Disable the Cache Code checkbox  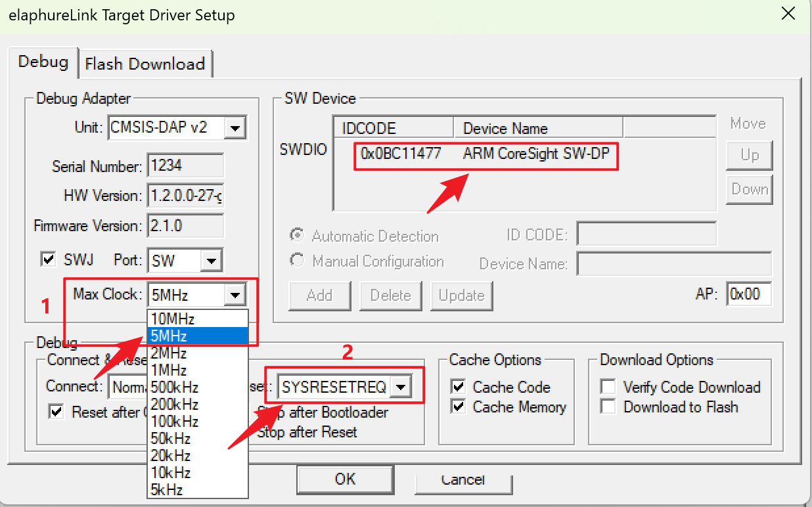(459, 387)
